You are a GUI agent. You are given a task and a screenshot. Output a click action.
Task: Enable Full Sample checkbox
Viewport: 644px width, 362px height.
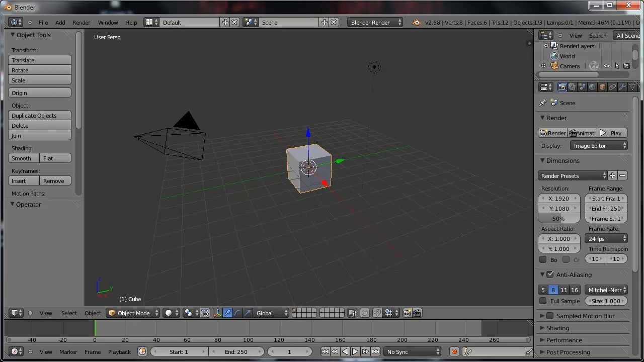pos(543,301)
